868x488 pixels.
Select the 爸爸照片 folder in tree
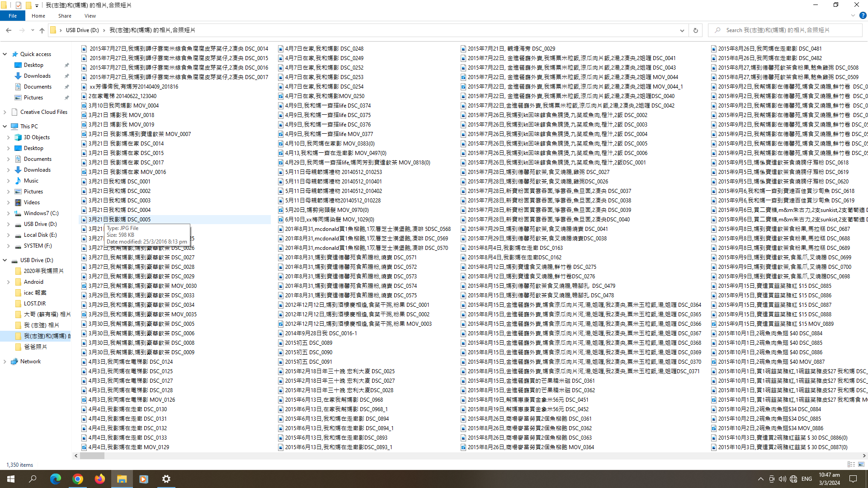click(35, 347)
